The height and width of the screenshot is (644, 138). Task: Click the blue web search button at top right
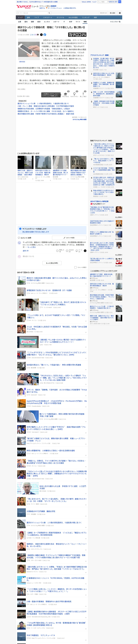[120, 2]
